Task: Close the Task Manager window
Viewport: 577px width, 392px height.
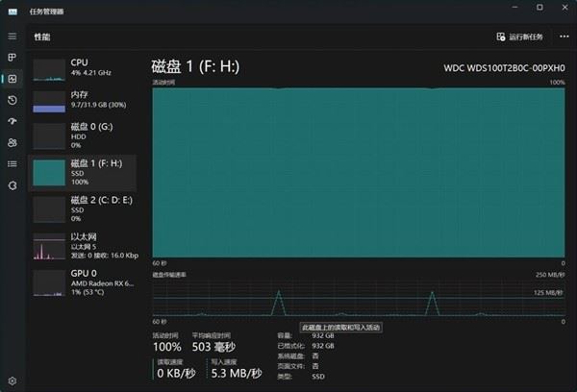Action: pyautogui.click(x=564, y=8)
